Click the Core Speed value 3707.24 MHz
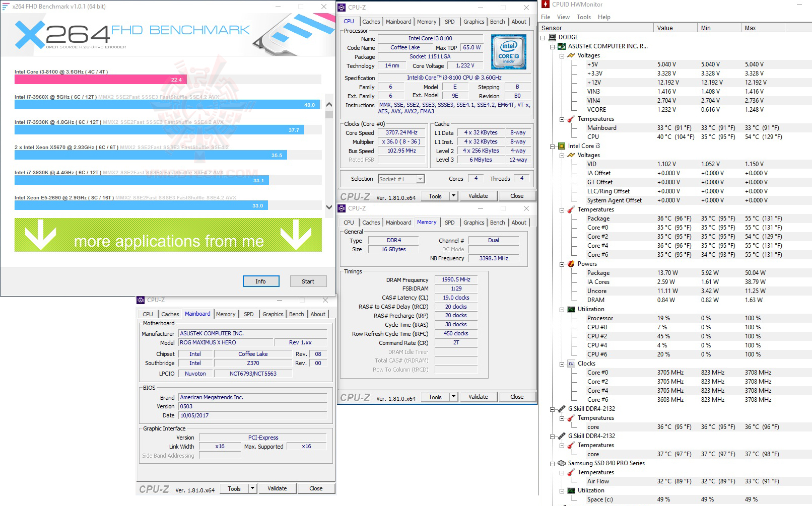Viewport: 812px width, 506px height. tap(401, 133)
